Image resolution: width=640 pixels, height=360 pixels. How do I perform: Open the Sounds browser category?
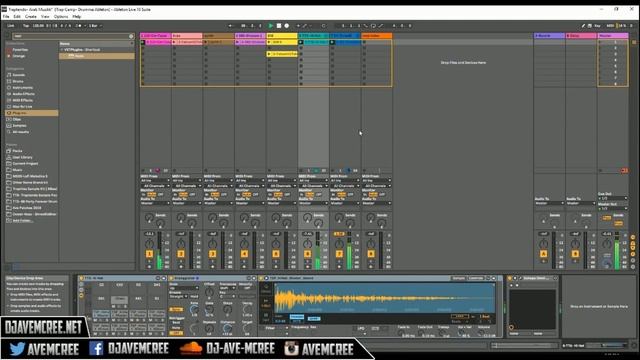pyautogui.click(x=18, y=75)
